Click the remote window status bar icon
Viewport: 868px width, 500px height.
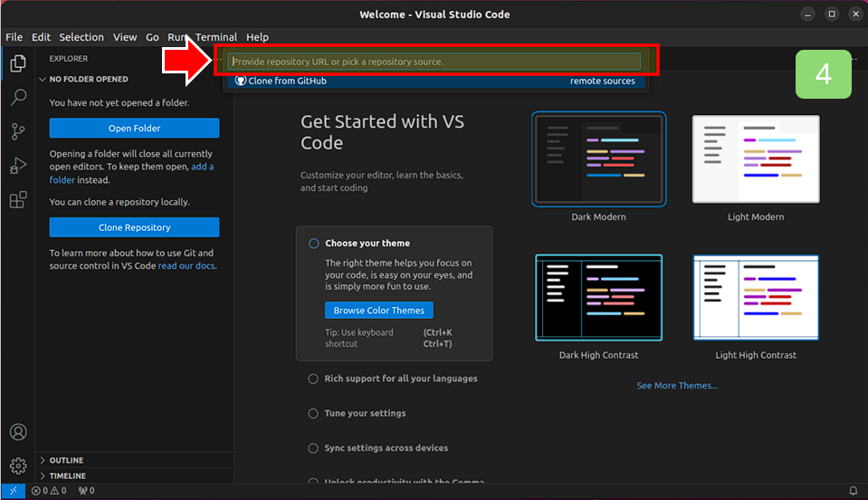click(x=14, y=491)
